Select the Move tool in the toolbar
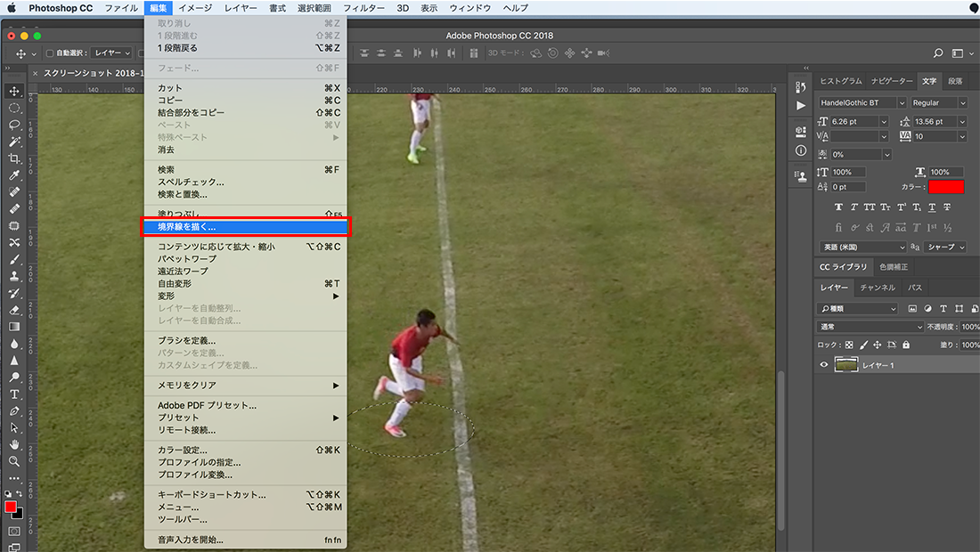 [14, 91]
